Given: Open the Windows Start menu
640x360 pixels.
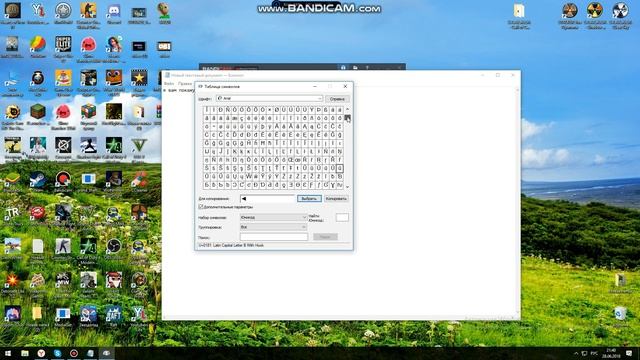Looking at the screenshot, I should [8, 353].
